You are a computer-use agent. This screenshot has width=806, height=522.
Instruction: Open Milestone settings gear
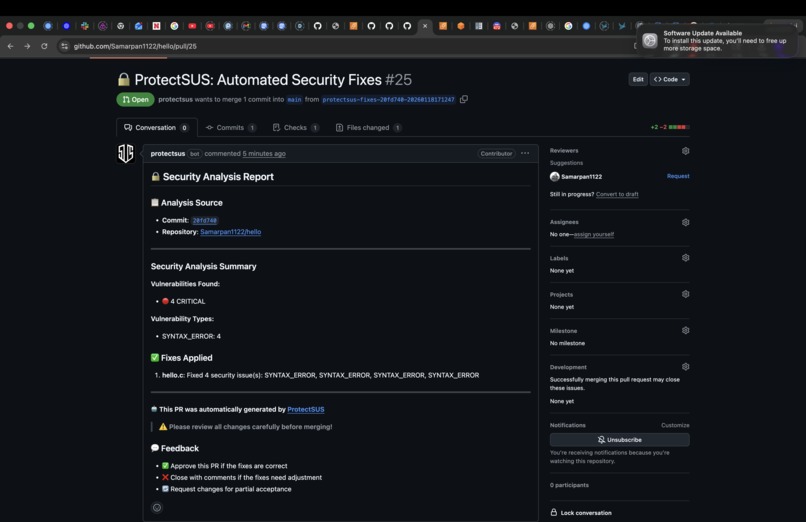685,330
